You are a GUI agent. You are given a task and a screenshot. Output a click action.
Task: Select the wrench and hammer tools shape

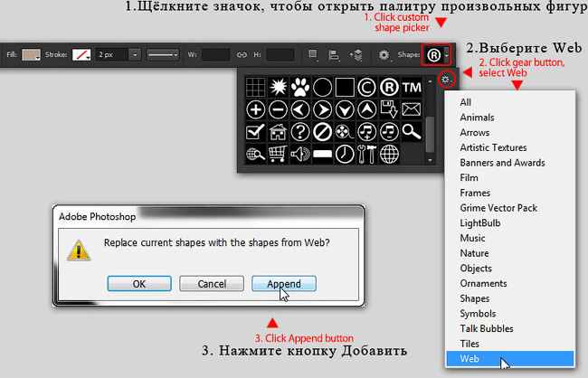(366, 154)
